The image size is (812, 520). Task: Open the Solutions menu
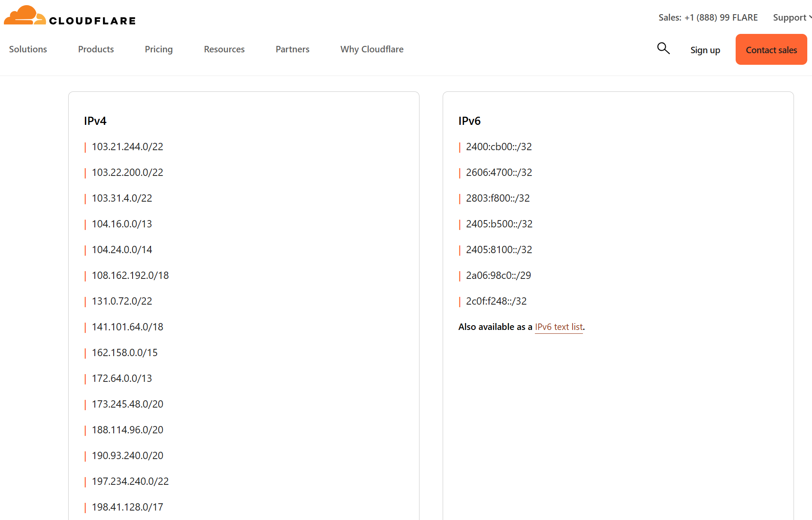[28, 49]
